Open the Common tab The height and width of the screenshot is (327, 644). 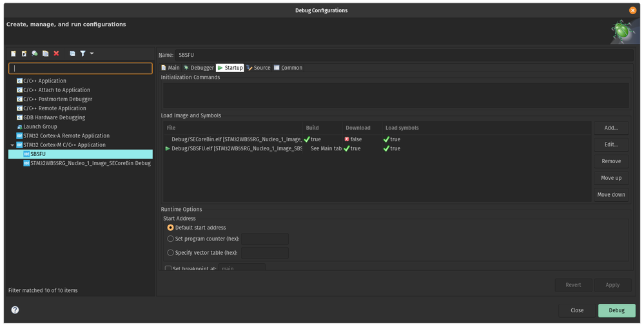click(288, 68)
